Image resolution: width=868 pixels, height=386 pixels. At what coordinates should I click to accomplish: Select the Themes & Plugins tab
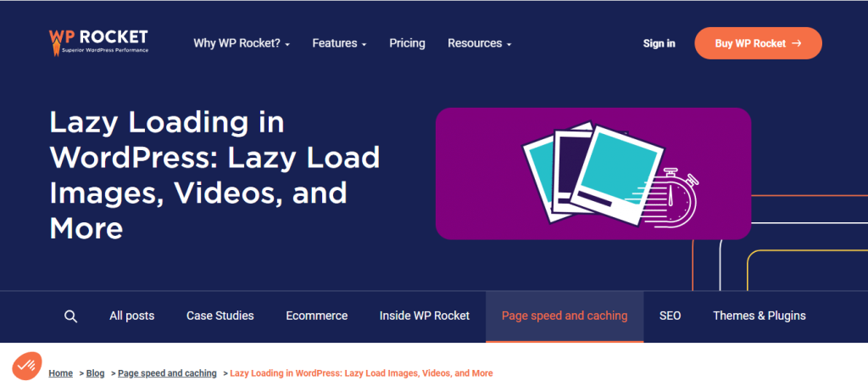[759, 316]
